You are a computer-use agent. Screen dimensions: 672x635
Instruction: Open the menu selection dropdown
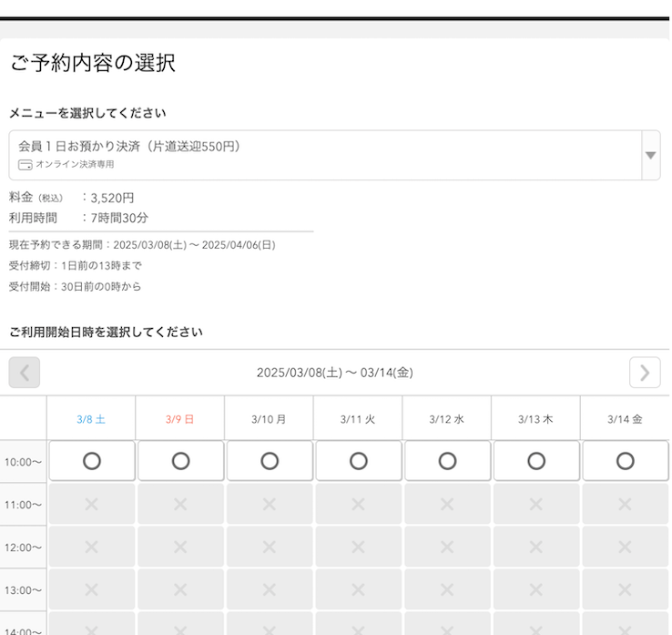(x=334, y=155)
